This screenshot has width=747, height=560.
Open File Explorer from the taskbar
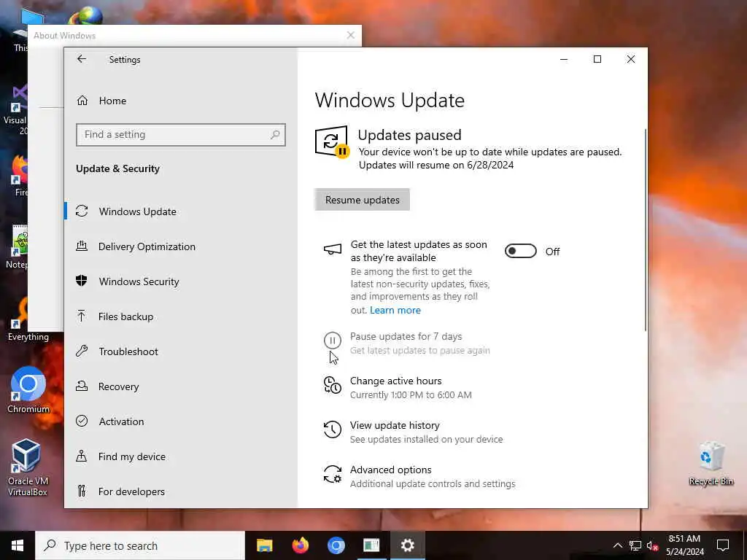click(x=264, y=545)
